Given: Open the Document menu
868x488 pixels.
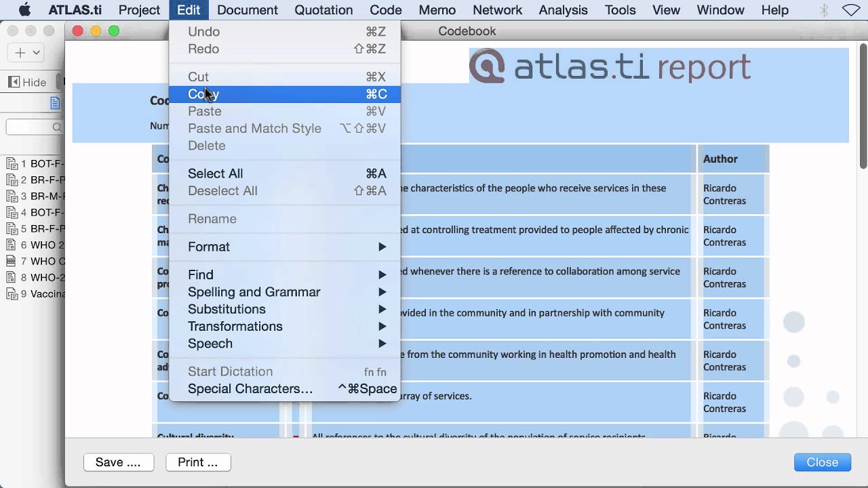Looking at the screenshot, I should tap(248, 10).
